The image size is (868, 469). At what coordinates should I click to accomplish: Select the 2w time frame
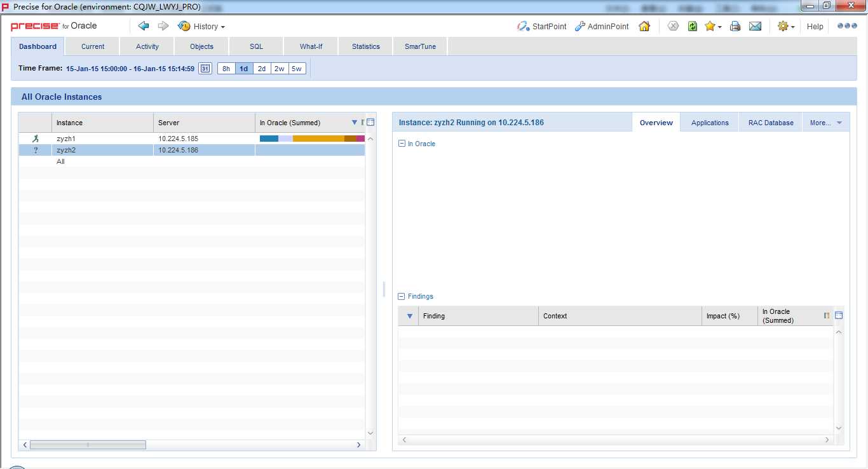pyautogui.click(x=280, y=69)
